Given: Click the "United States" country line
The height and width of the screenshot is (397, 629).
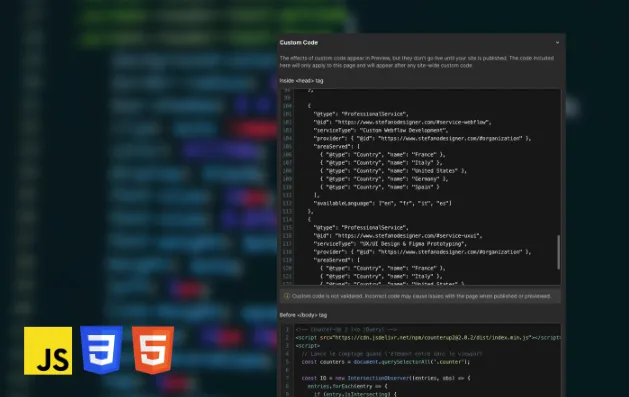Looking at the screenshot, I should [393, 171].
